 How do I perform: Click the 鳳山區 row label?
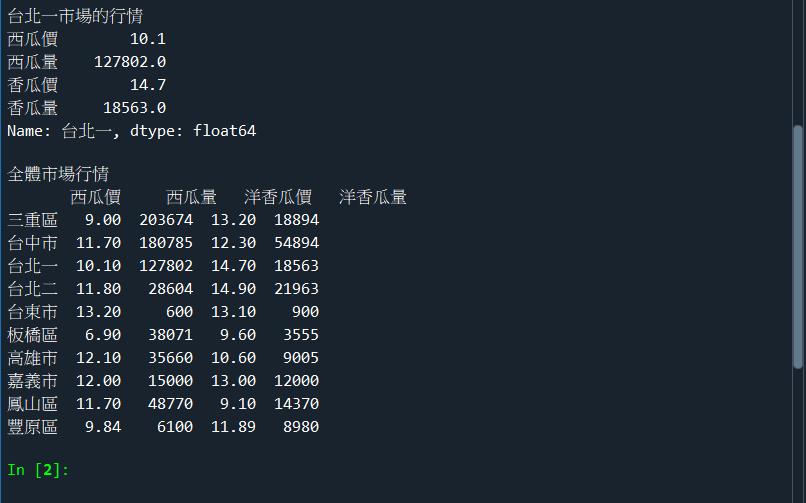32,404
